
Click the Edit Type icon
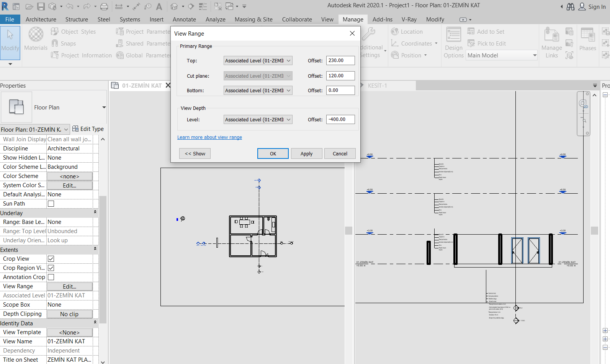75,129
